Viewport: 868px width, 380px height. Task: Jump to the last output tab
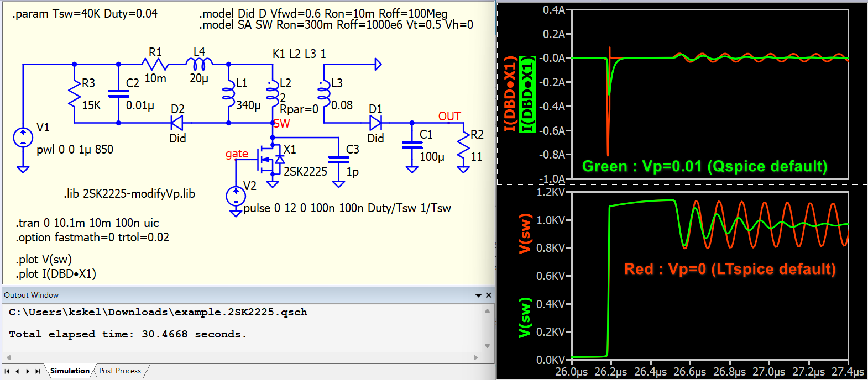[x=38, y=371]
